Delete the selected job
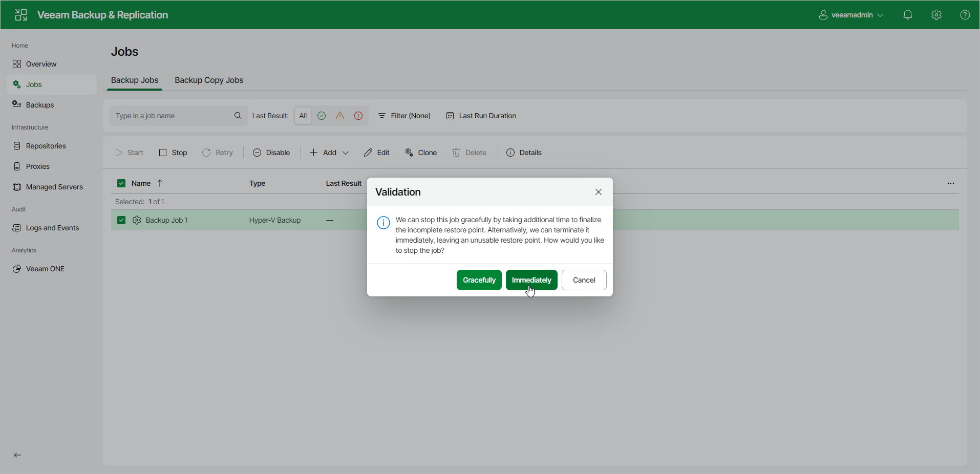 click(x=470, y=153)
